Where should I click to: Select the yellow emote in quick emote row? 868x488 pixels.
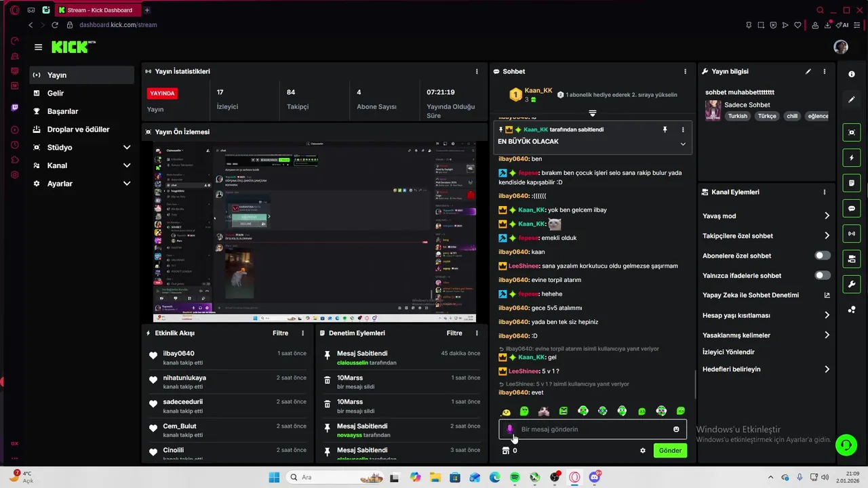(506, 411)
